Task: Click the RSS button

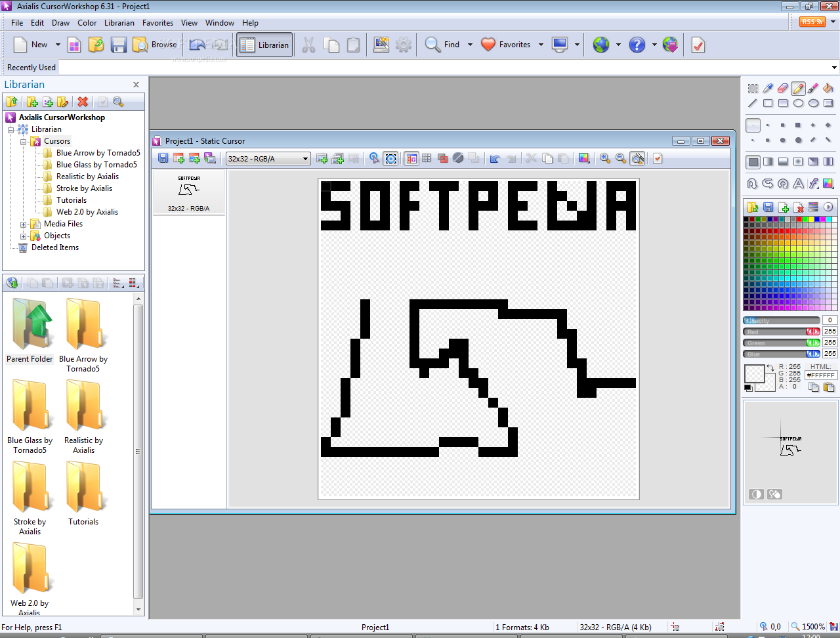Action: tap(812, 22)
